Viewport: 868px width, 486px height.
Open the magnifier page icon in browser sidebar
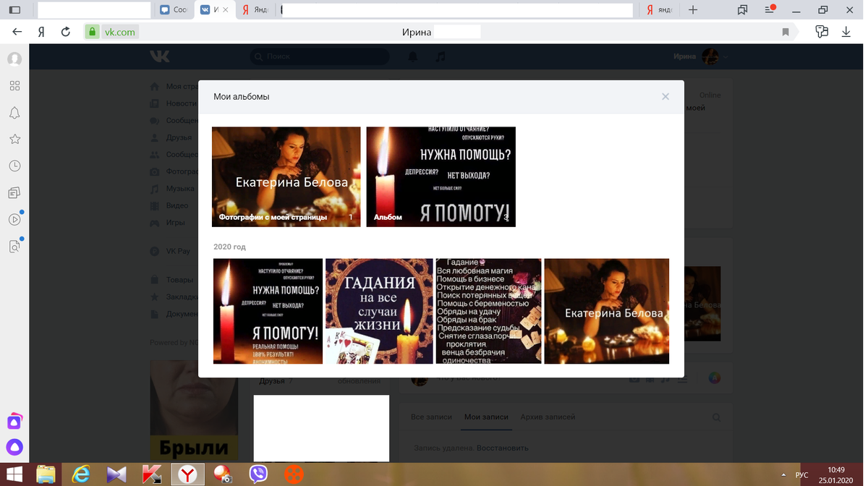[x=14, y=246]
